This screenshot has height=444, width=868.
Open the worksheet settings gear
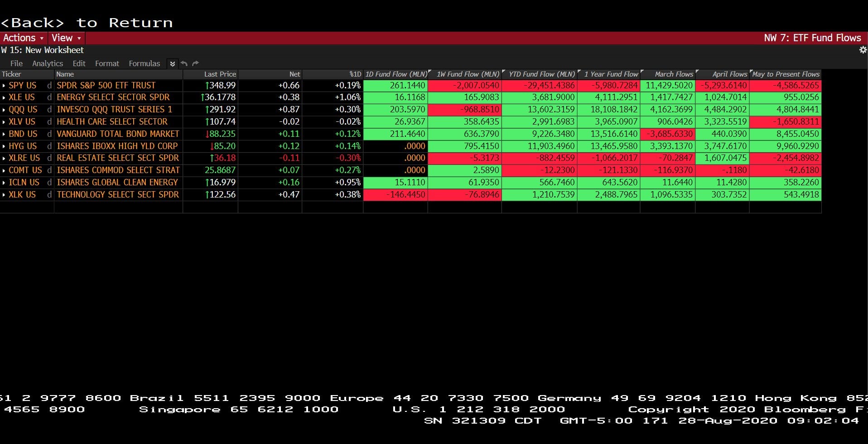[863, 50]
